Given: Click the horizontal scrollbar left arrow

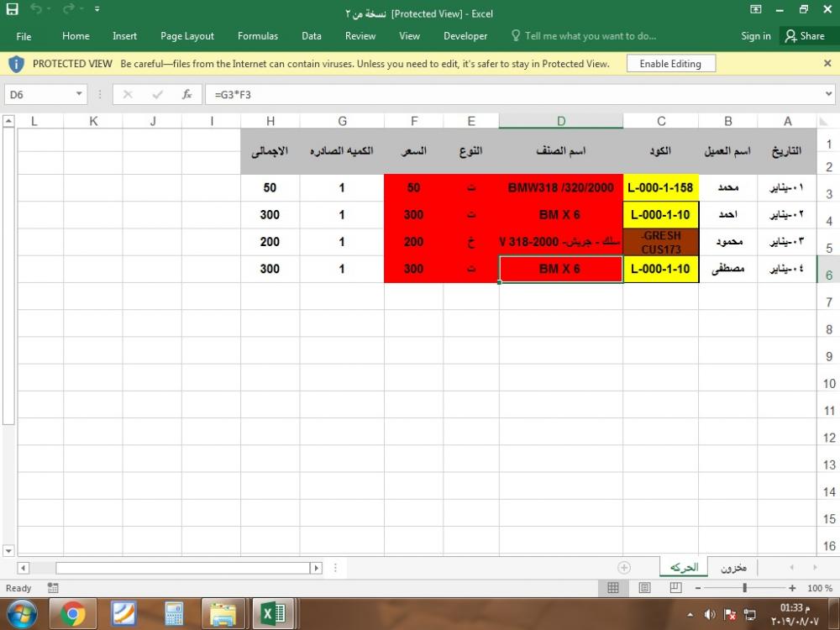Looking at the screenshot, I should 23,567.
